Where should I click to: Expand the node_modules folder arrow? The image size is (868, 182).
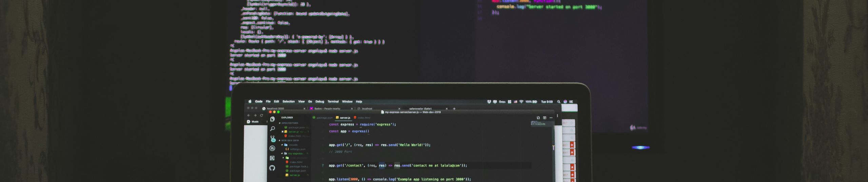(x=283, y=158)
